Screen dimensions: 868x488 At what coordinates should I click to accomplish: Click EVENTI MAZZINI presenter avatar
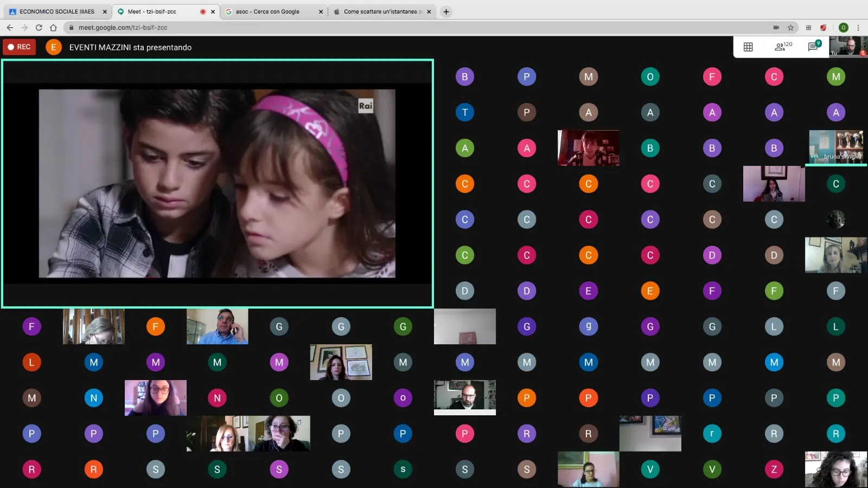point(53,47)
